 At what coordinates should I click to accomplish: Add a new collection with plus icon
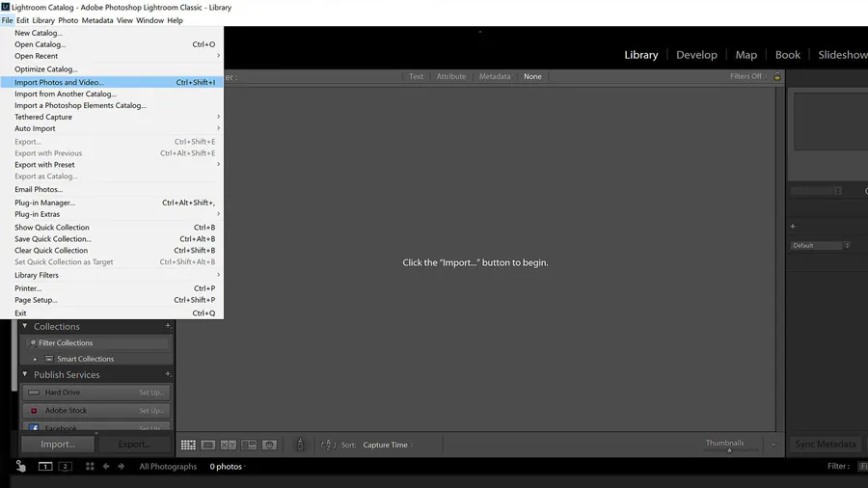click(168, 326)
